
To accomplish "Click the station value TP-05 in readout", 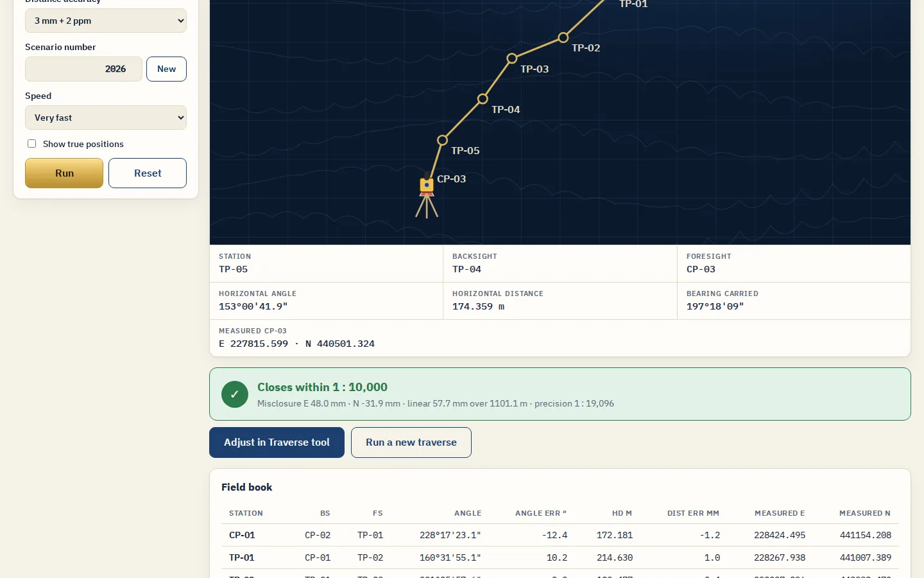I will click(x=233, y=269).
